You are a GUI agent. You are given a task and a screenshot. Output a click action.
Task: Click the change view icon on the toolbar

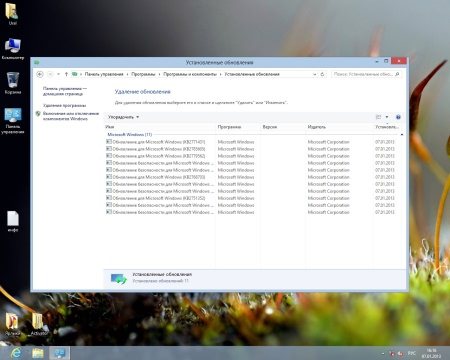[378, 117]
